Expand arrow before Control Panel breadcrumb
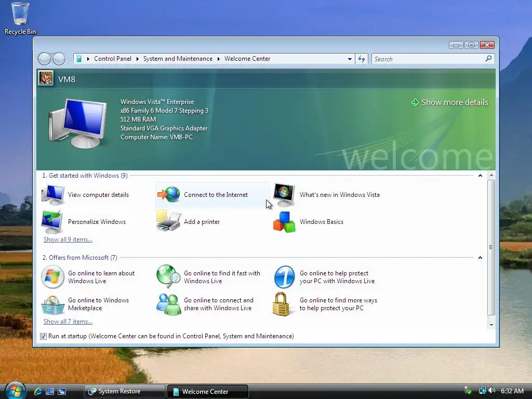Viewport: 532px width, 399px height. click(x=88, y=59)
